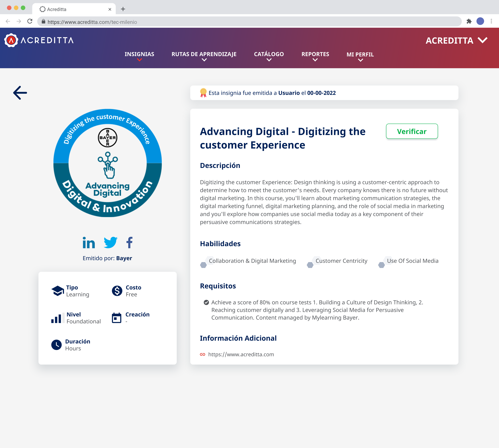
Task: Click the Bayer issuer name
Action: point(124,258)
